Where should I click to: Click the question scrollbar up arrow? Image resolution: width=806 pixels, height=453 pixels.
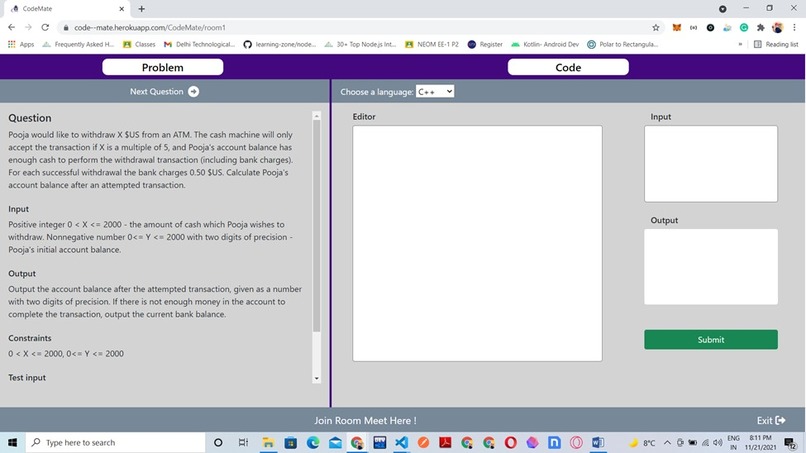(x=317, y=116)
